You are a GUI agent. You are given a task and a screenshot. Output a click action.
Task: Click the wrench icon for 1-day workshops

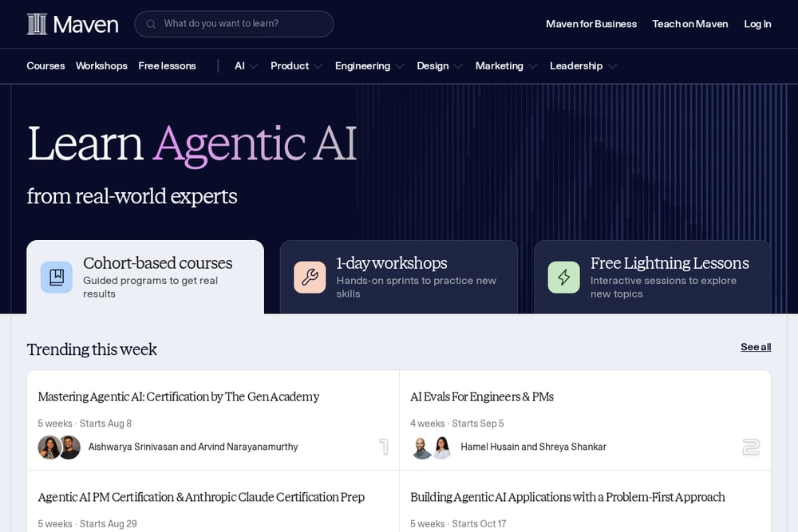310,278
